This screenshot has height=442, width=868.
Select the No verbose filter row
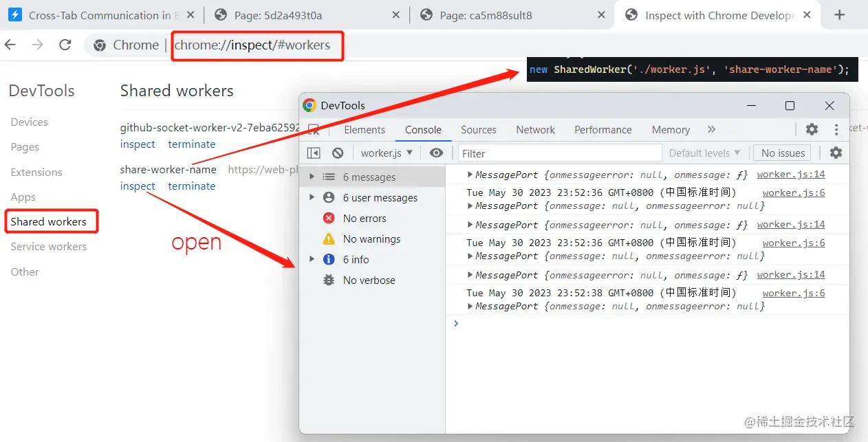click(x=372, y=280)
